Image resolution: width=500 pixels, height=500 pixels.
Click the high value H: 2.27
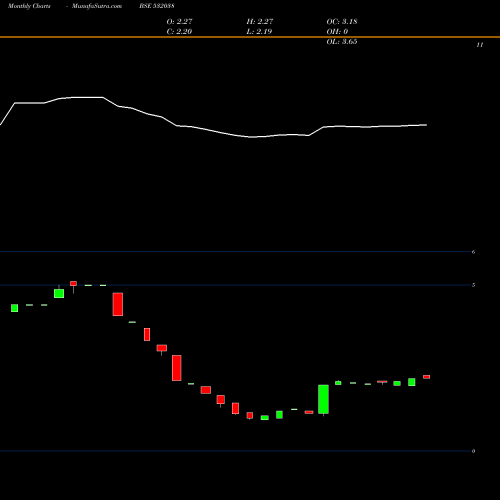coord(260,21)
